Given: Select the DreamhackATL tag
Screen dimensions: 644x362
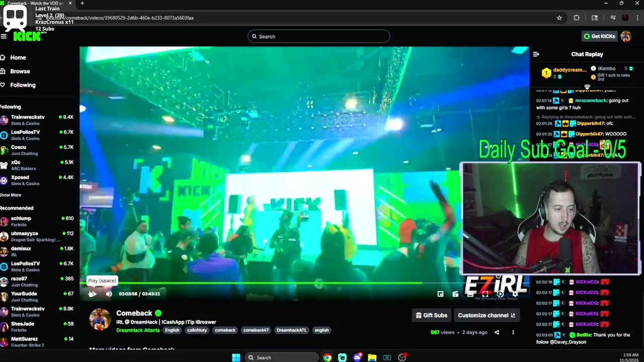Looking at the screenshot, I should [x=291, y=330].
